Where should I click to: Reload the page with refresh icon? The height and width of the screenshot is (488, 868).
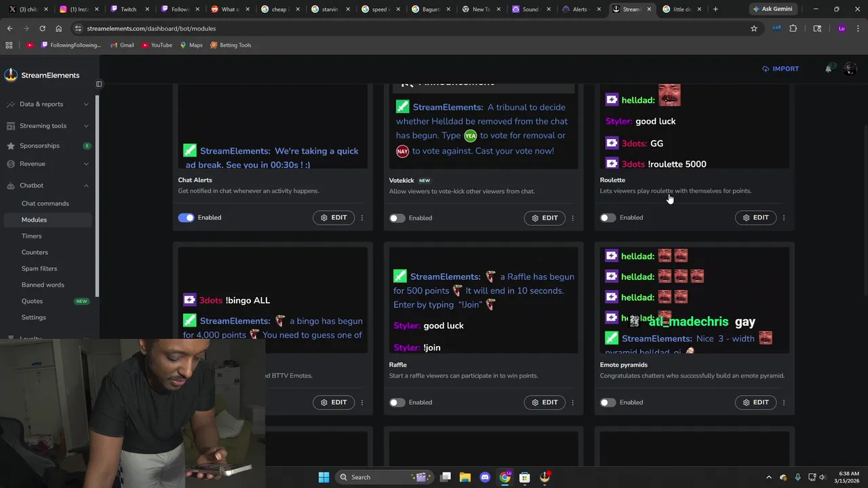(x=42, y=28)
